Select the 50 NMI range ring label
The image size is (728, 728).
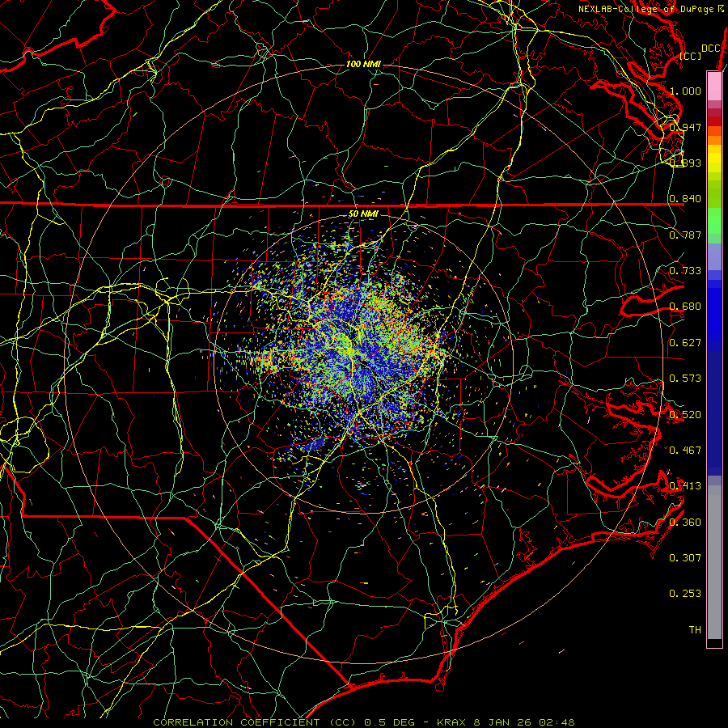363,214
